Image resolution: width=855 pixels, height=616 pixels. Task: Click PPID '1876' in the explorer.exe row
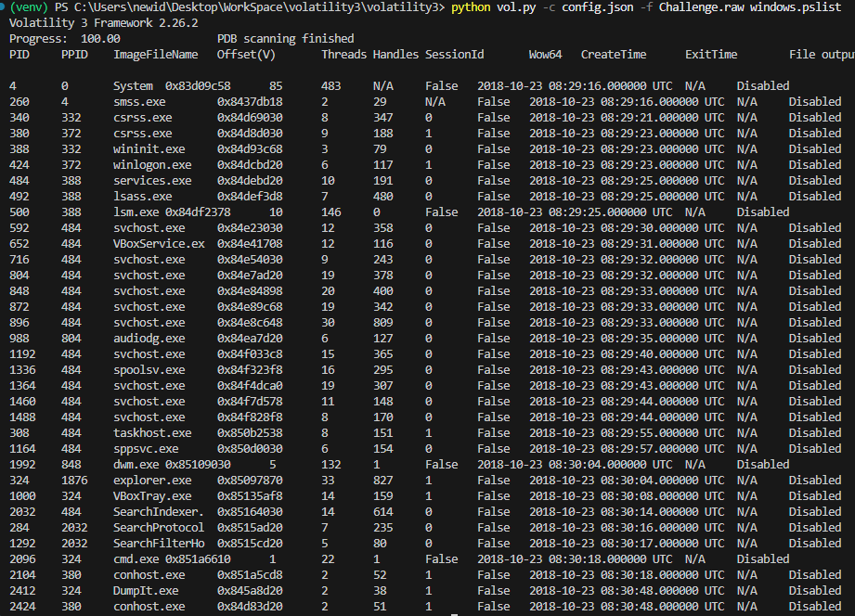74,481
